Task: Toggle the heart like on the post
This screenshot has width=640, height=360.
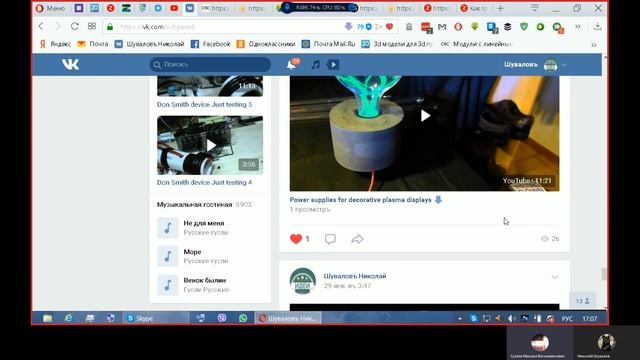Action: click(296, 239)
